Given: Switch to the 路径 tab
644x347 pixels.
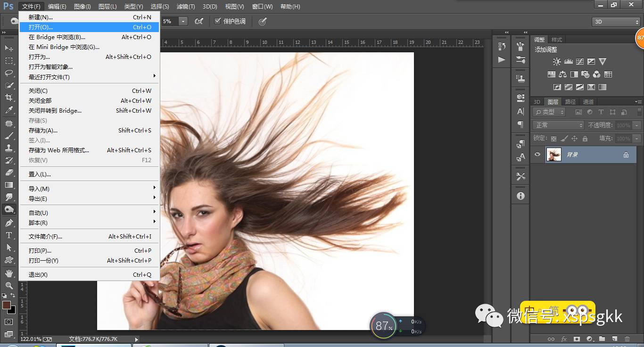Looking at the screenshot, I should (570, 102).
